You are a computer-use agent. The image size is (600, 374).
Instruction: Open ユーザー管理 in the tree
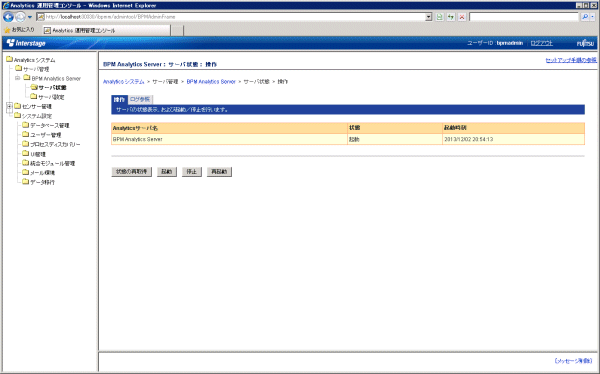46,135
